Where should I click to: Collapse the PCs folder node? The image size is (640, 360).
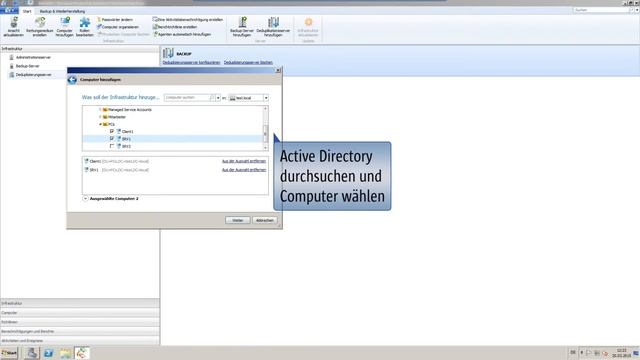(x=100, y=124)
